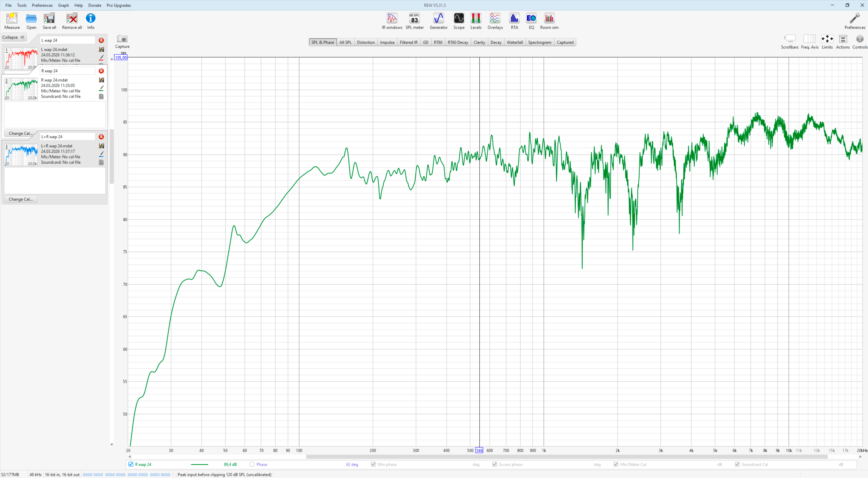Viewport: 868px width, 478px height.
Task: Toggle the R мар 24 trace checkbox
Action: pos(131,464)
